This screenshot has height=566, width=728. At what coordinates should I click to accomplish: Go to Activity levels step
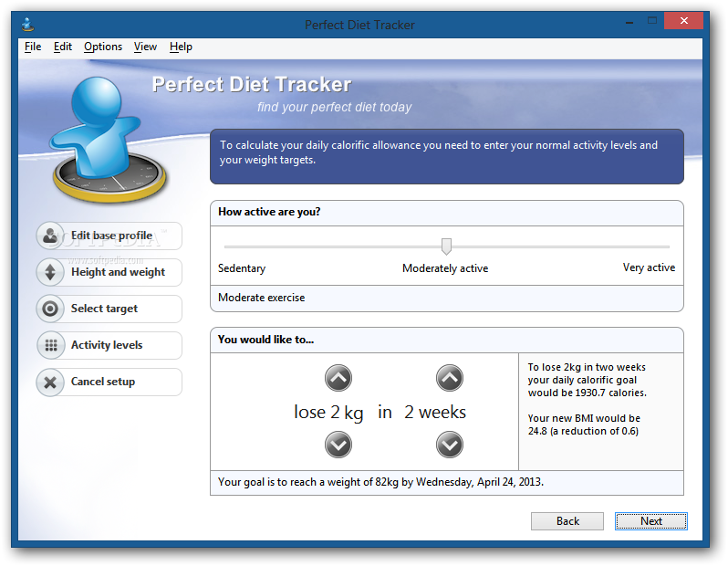click(109, 345)
